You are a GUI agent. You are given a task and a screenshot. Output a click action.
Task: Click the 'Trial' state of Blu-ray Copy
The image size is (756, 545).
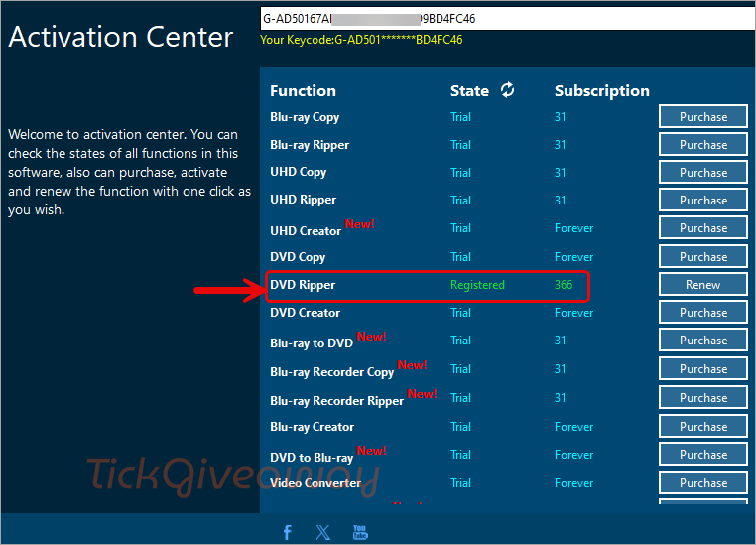click(x=460, y=117)
